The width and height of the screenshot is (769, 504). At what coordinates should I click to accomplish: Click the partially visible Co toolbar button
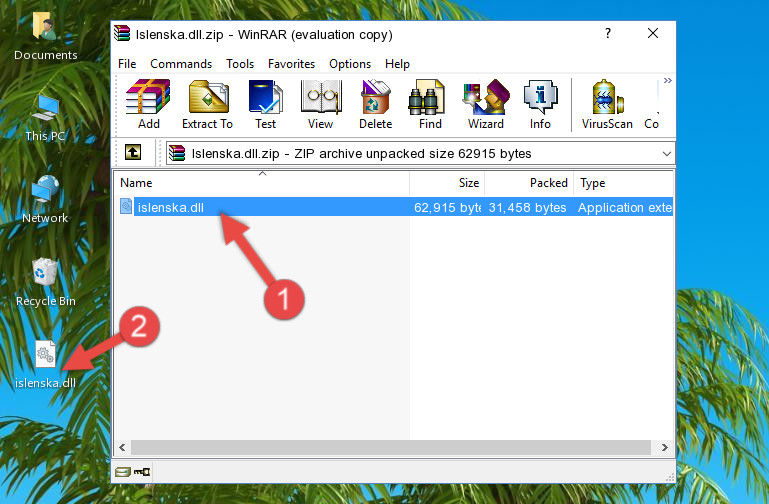click(x=653, y=104)
